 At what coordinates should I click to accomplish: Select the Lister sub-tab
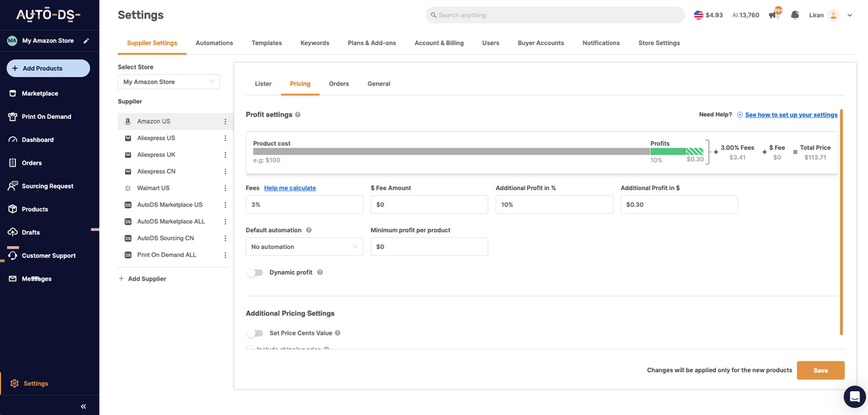(x=263, y=84)
